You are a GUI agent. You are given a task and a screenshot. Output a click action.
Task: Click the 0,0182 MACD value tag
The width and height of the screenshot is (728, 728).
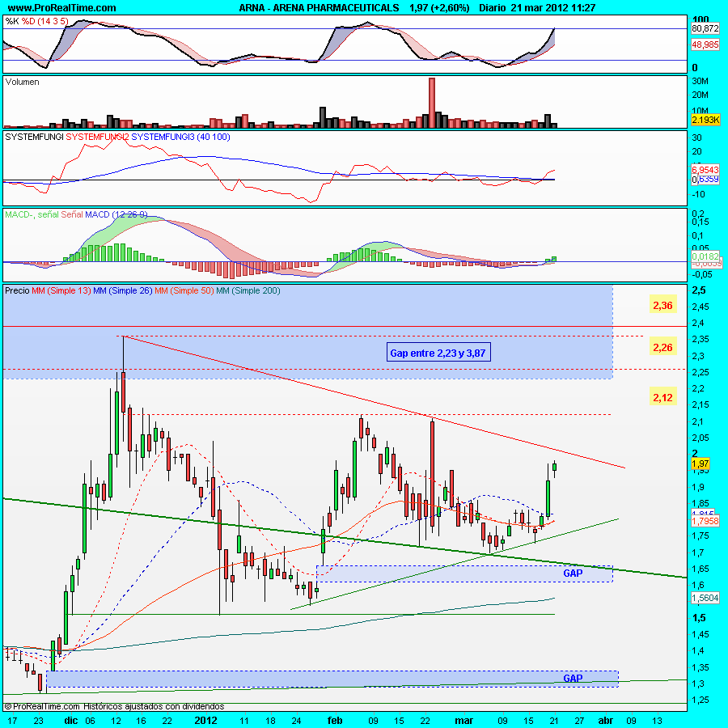pyautogui.click(x=705, y=256)
